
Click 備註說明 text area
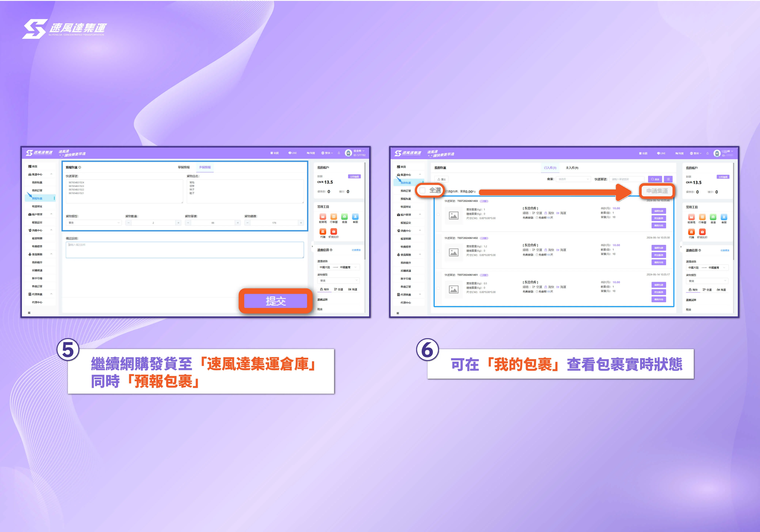pos(185,250)
